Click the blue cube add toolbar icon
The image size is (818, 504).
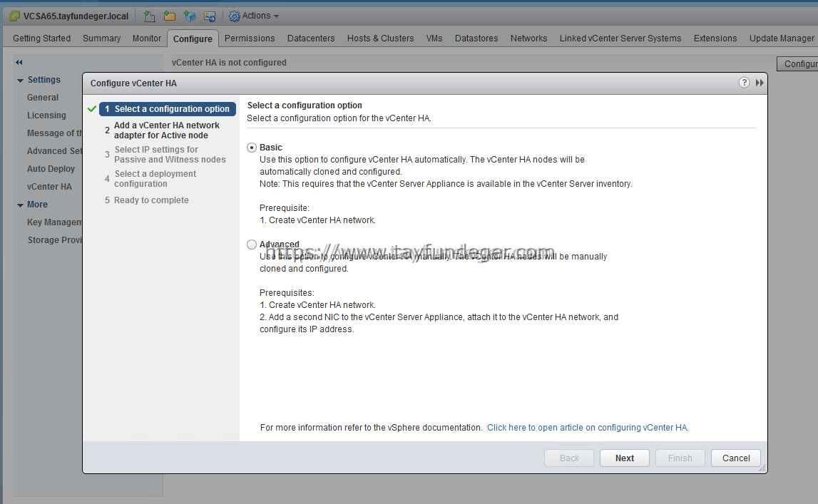(x=190, y=16)
